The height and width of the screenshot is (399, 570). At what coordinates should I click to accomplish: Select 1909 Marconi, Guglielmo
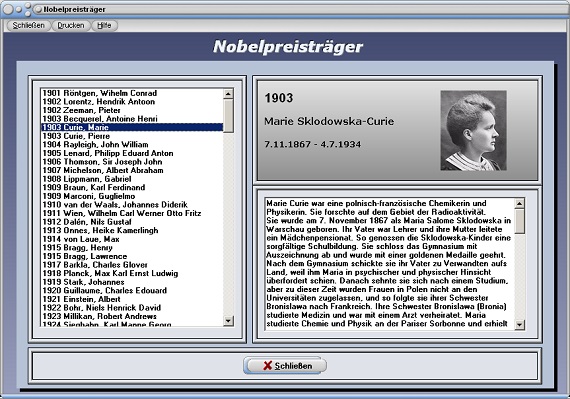point(132,196)
